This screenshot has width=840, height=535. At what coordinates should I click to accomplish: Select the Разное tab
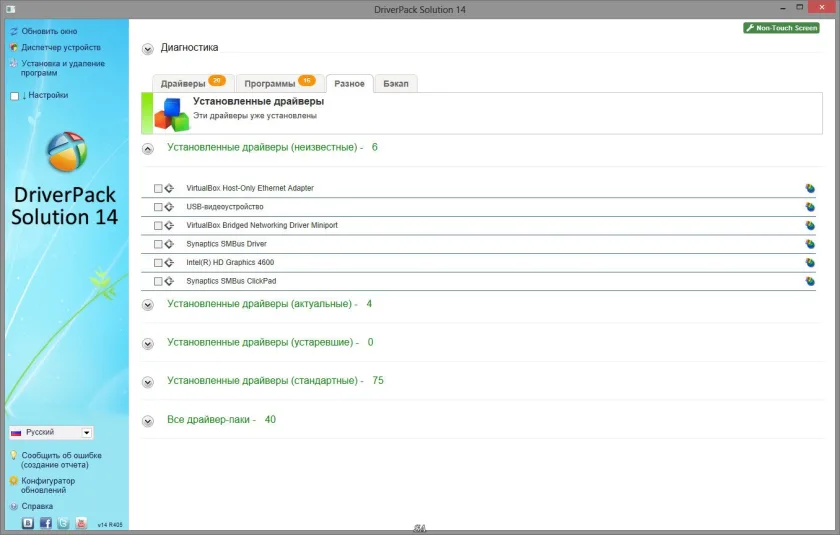tap(349, 84)
